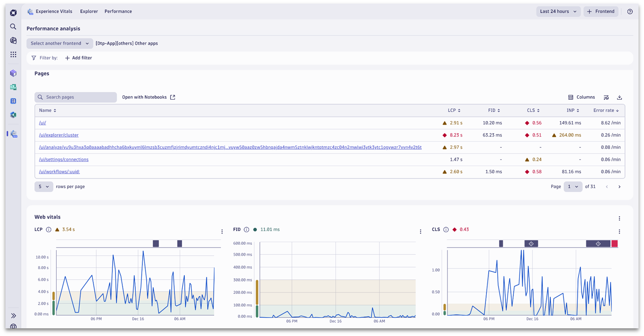
Task: Open the Columns selector above the table
Action: coord(582,97)
